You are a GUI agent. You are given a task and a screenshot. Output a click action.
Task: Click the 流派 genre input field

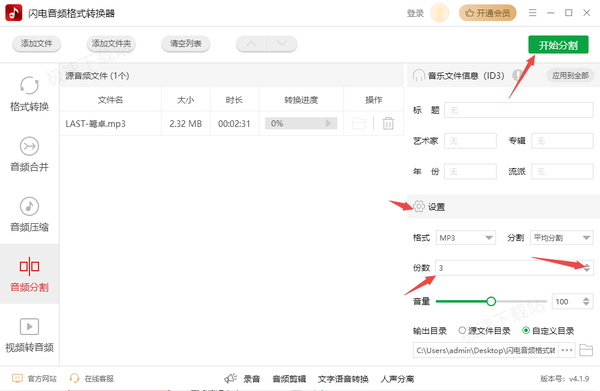coord(562,171)
